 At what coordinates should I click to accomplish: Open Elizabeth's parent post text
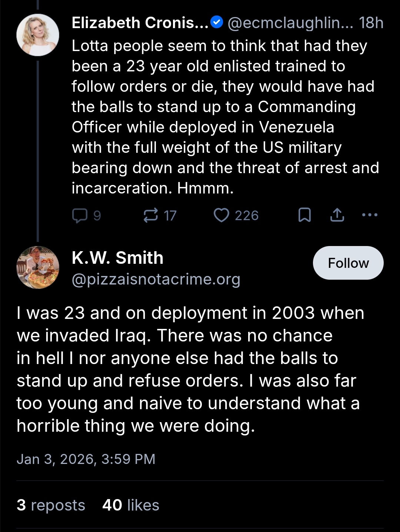click(x=222, y=117)
